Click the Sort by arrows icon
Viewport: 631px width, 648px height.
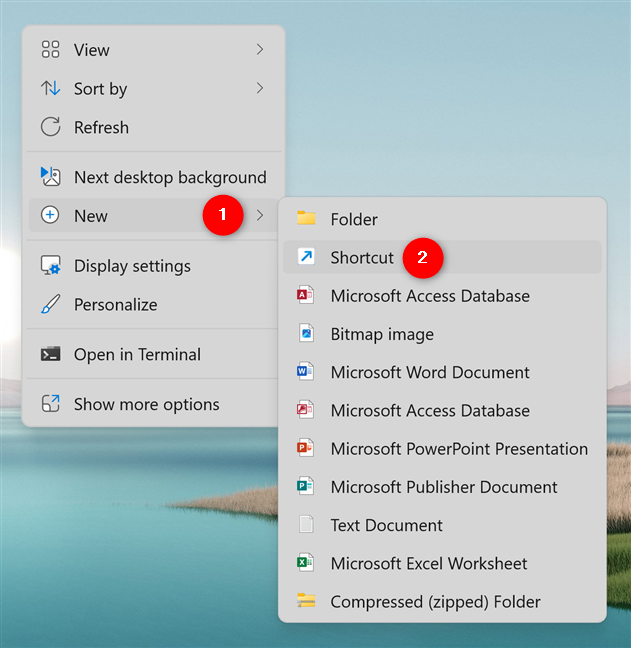point(50,88)
